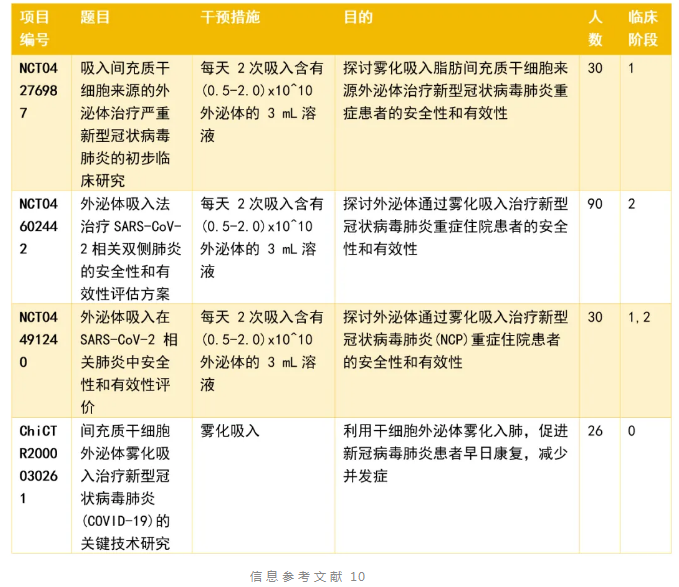Click the 信息参考文献 10 caption
Viewport: 679px width, 587px height.
[308, 576]
